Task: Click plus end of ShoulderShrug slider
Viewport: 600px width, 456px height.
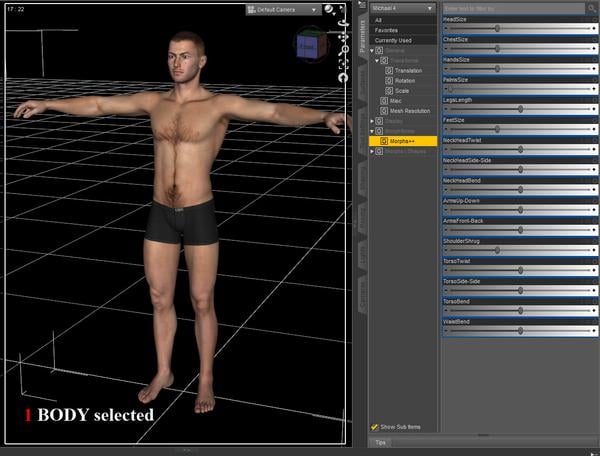Action: pos(594,250)
